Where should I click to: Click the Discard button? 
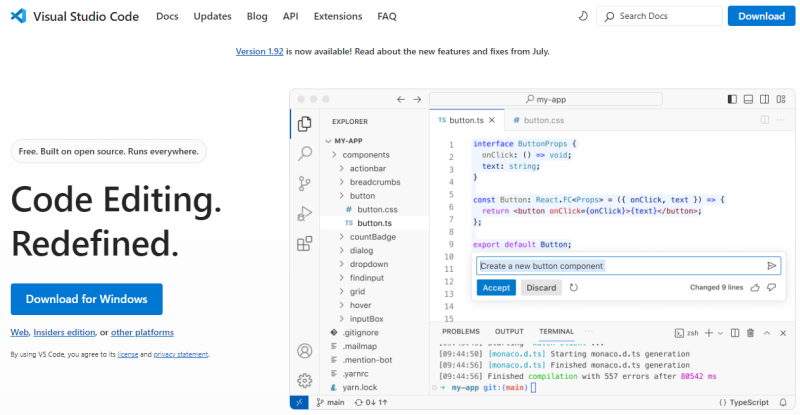click(x=541, y=288)
